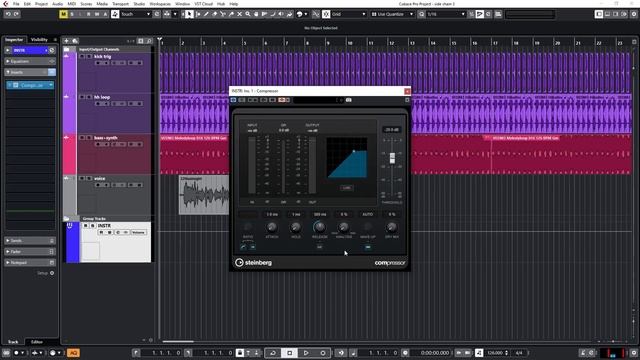The height and width of the screenshot is (360, 640).
Task: Start playback with the Play button
Action: pyautogui.click(x=306, y=353)
